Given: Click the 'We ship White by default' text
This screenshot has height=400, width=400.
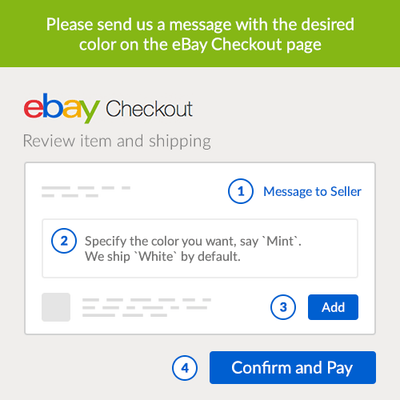Looking at the screenshot, I should [x=163, y=256].
